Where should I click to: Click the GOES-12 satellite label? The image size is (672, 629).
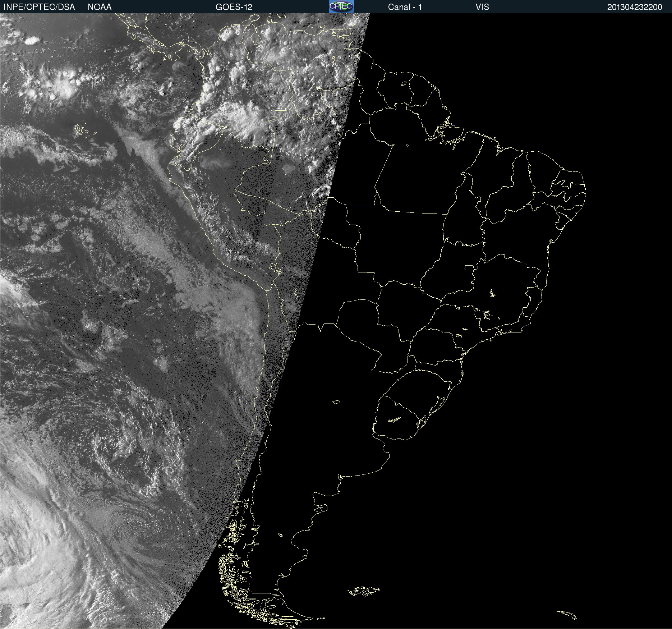tap(234, 7)
